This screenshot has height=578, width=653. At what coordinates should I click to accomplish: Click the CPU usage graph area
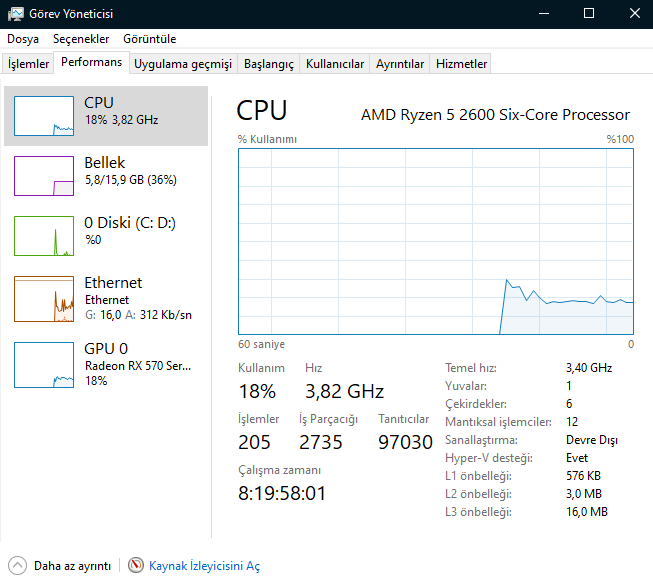coord(436,241)
